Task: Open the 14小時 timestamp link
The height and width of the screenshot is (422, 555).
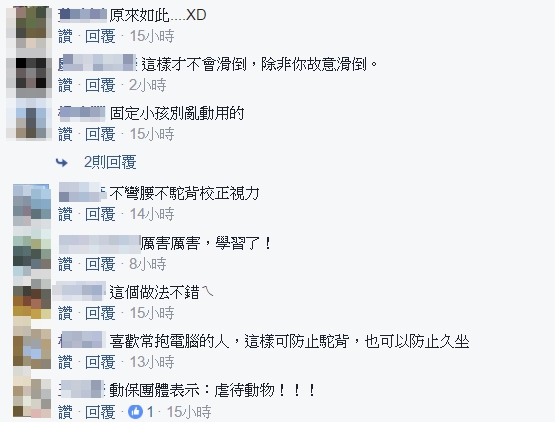Action: coord(152,214)
